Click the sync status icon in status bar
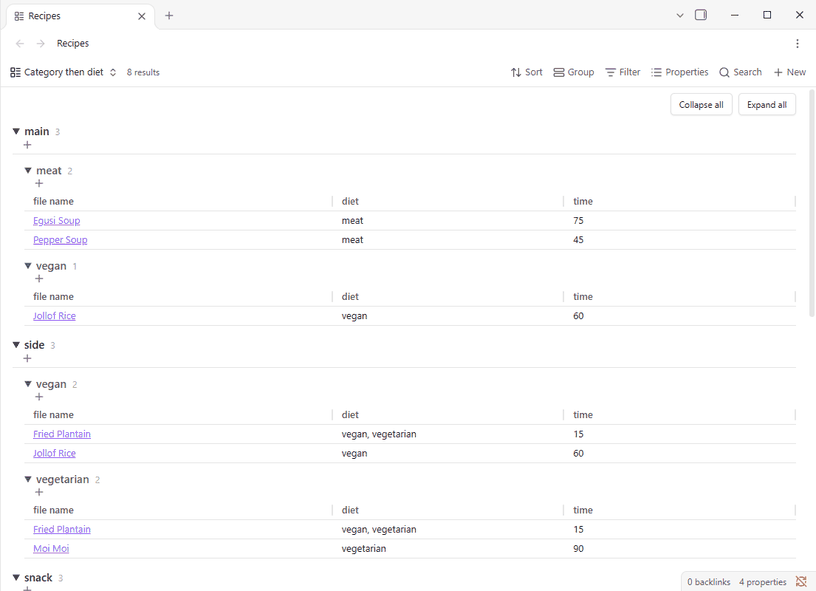The height and width of the screenshot is (591, 816). 801,582
